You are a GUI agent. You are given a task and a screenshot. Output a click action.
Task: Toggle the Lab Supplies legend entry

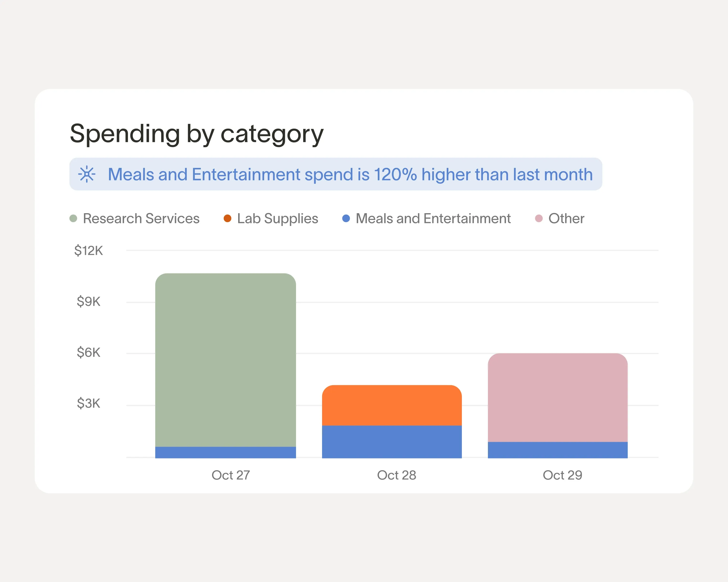click(x=276, y=218)
